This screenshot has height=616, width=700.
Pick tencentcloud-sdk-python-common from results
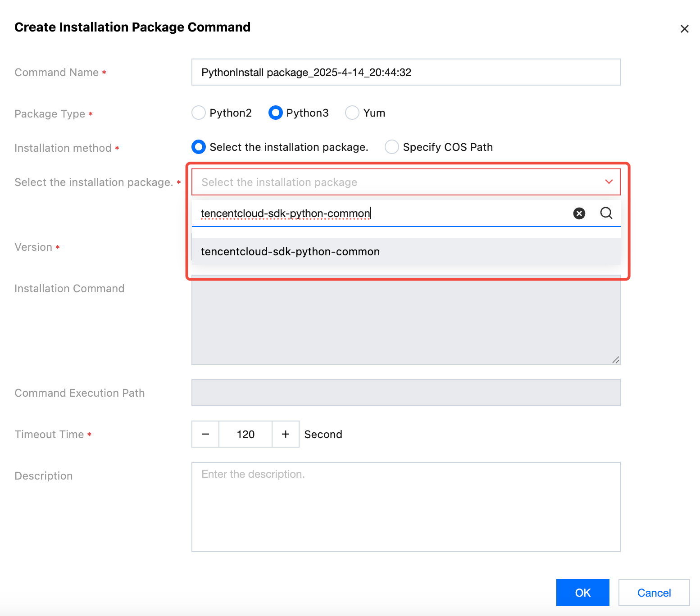(x=290, y=252)
